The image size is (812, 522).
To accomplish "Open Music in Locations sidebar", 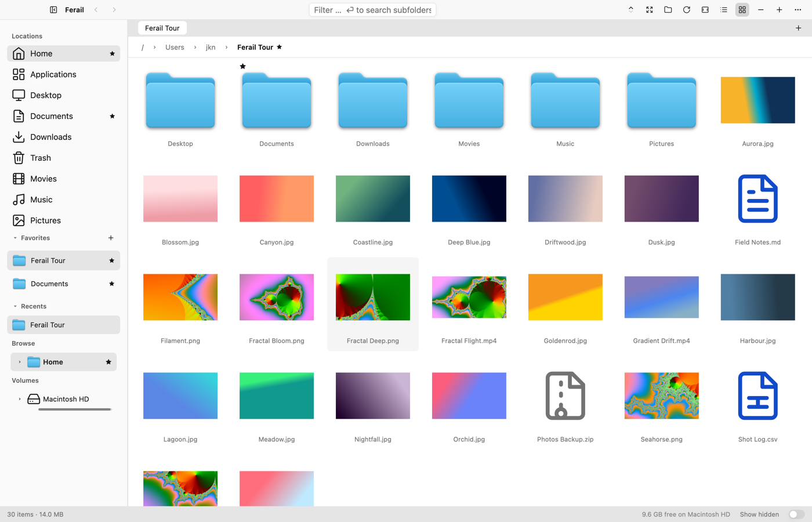I will 64,200.
